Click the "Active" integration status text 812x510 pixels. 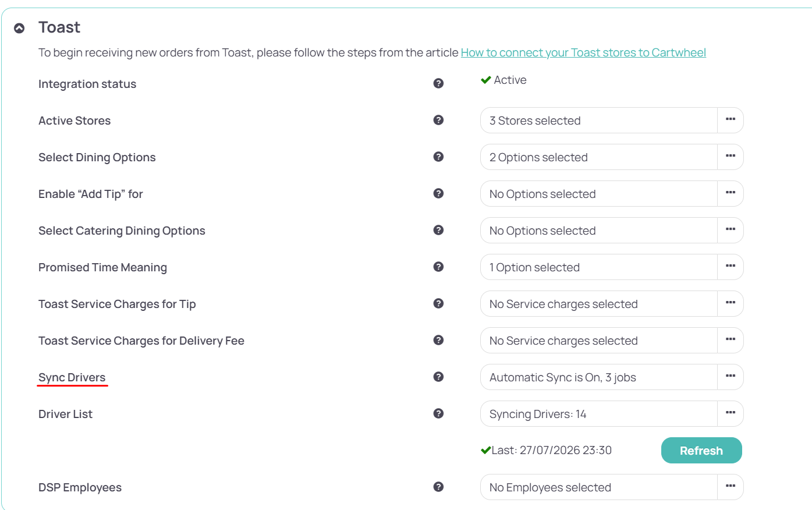pos(510,80)
